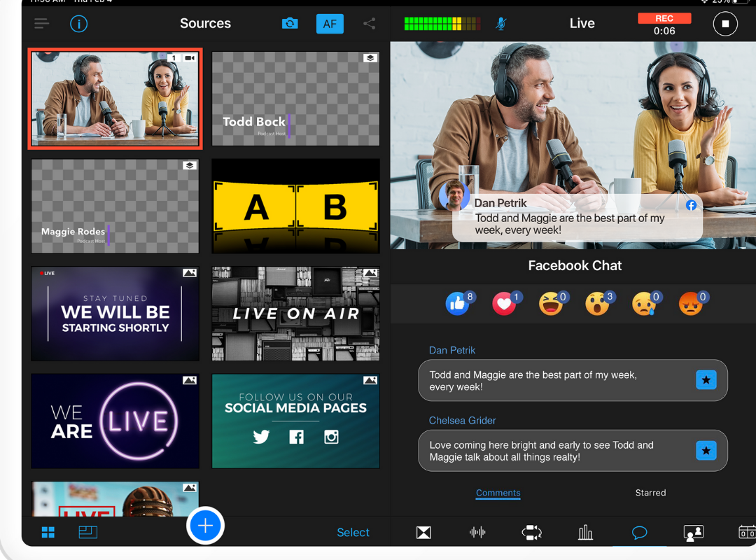756x560 pixels.
Task: Select the Maggie Rodes title overlay
Action: 115,206
